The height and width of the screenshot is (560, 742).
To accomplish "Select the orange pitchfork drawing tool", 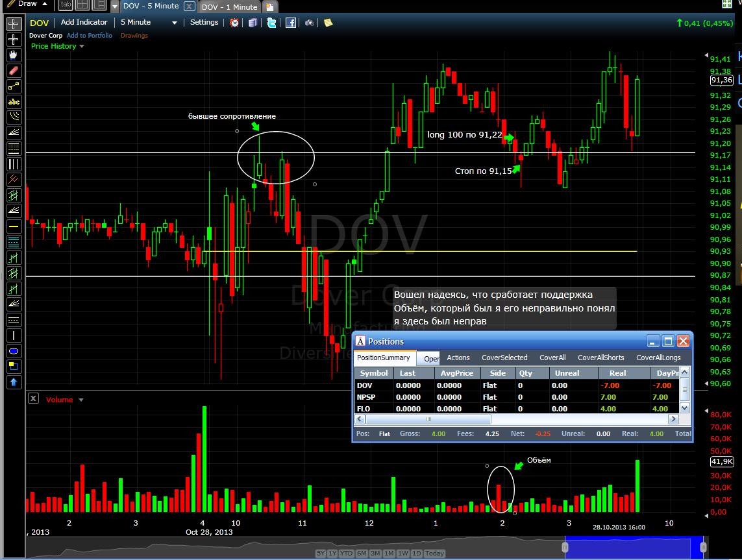I will (x=14, y=180).
